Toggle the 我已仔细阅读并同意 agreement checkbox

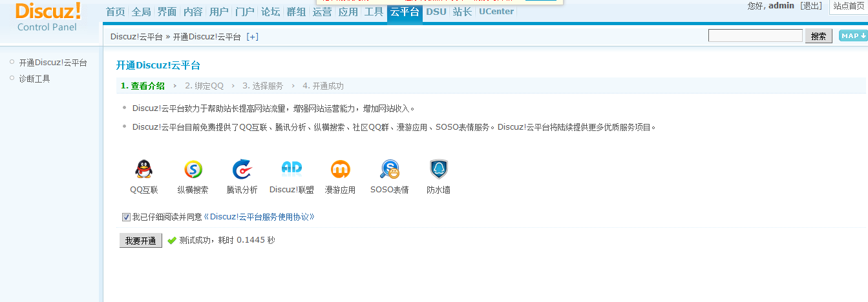[x=126, y=217]
